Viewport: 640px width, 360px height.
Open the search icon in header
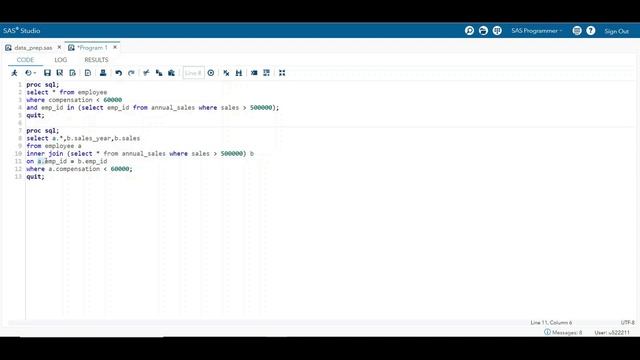469,31
